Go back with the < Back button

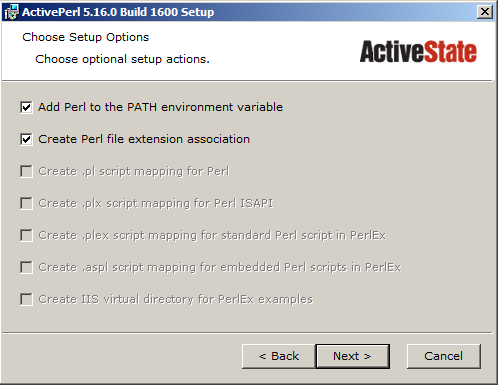(x=279, y=356)
